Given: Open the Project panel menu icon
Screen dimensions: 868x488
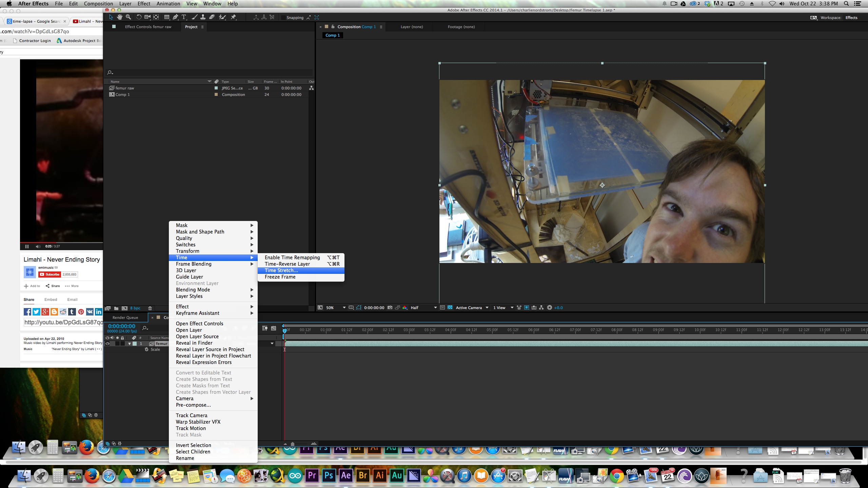Looking at the screenshot, I should coord(202,27).
